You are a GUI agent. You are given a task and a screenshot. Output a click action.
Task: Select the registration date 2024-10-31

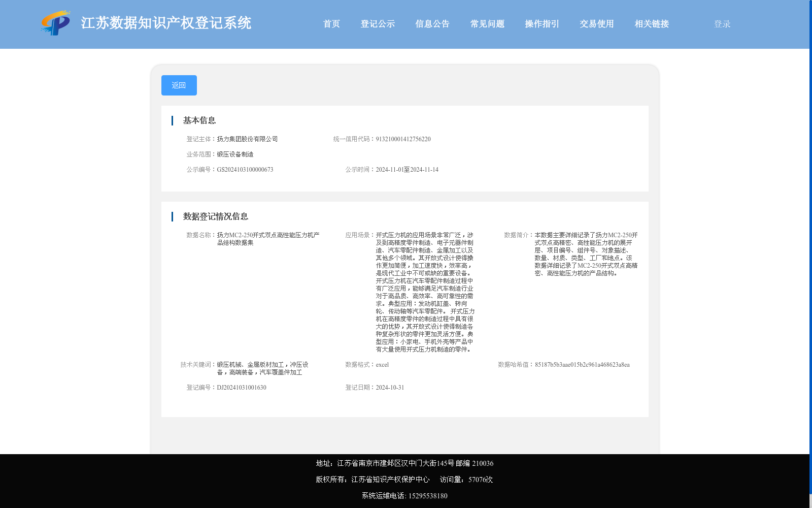tap(390, 388)
